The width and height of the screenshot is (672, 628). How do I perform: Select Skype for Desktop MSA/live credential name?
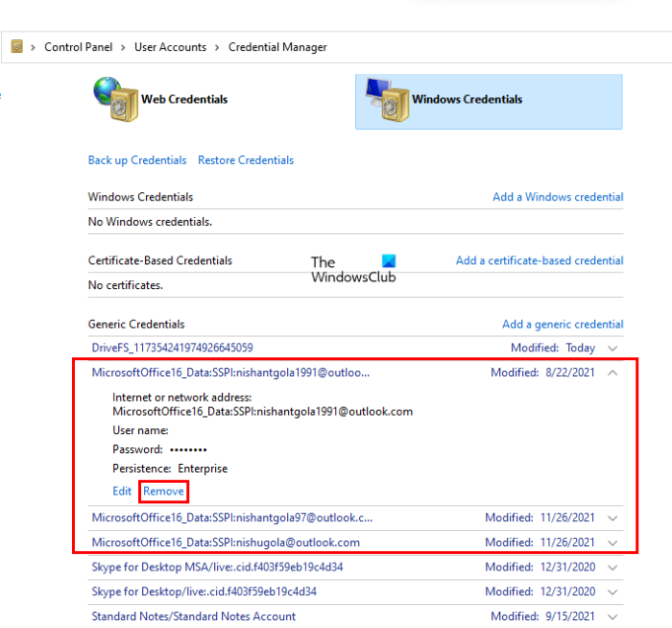coord(217,568)
